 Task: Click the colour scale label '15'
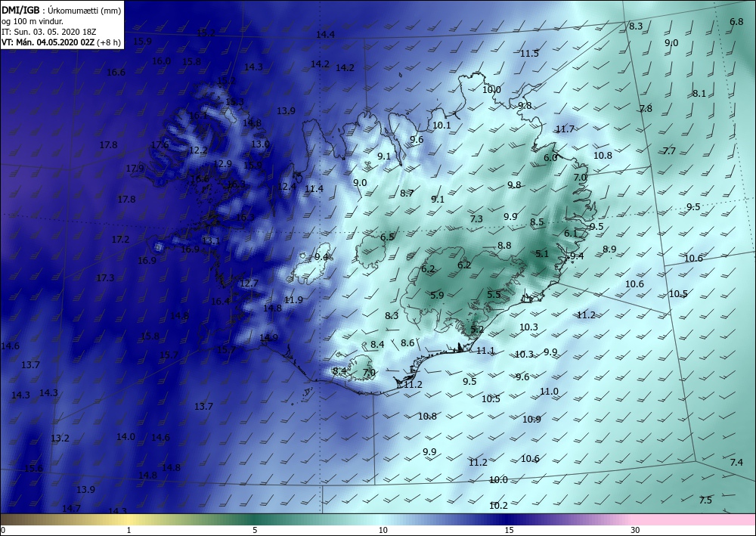[x=509, y=530]
